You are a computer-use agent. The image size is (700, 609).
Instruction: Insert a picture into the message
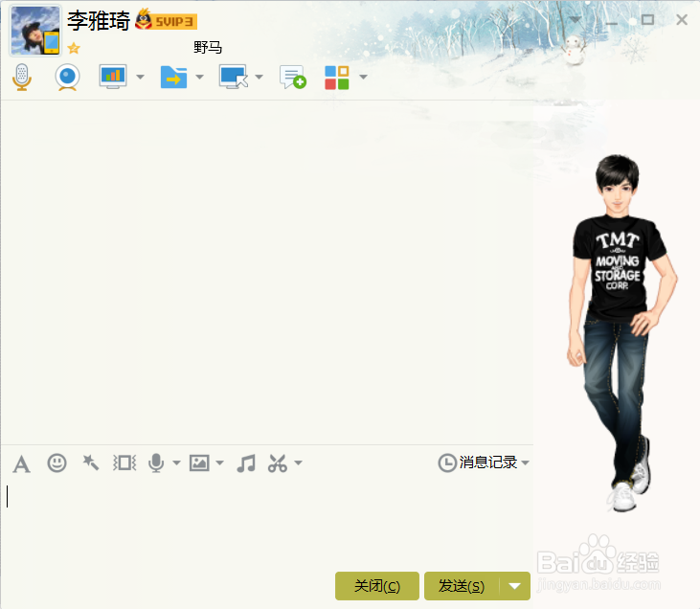[199, 463]
